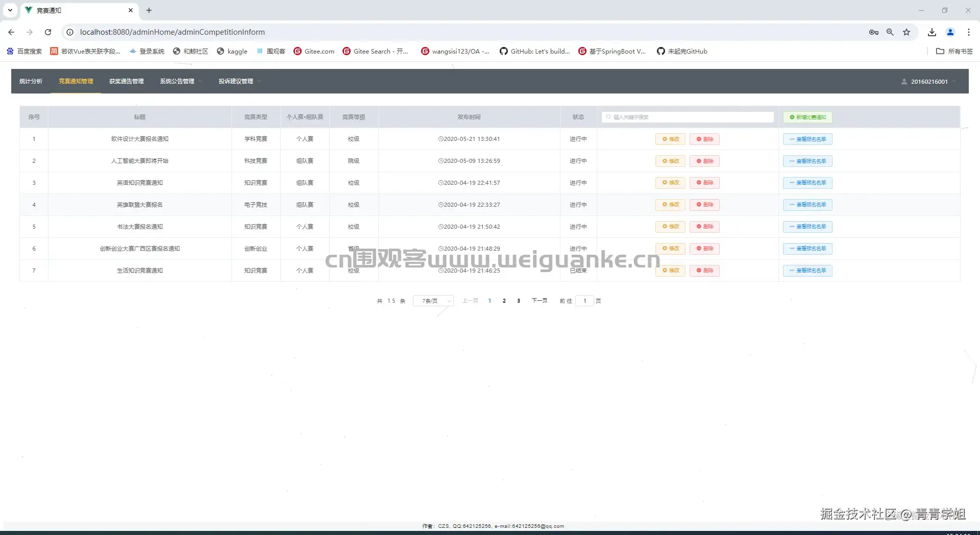
Task: Edit the 生活知识竞赛通知 row with 修改
Action: (x=670, y=271)
